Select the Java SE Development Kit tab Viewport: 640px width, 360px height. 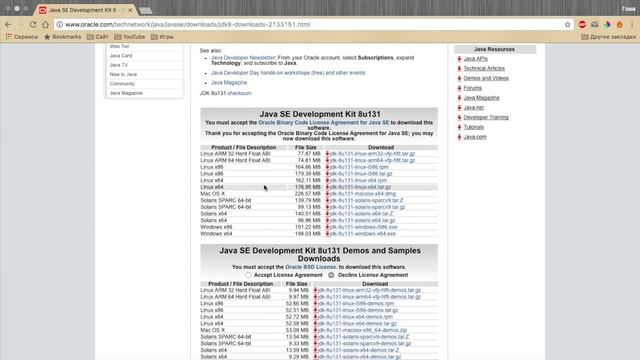[x=84, y=10]
